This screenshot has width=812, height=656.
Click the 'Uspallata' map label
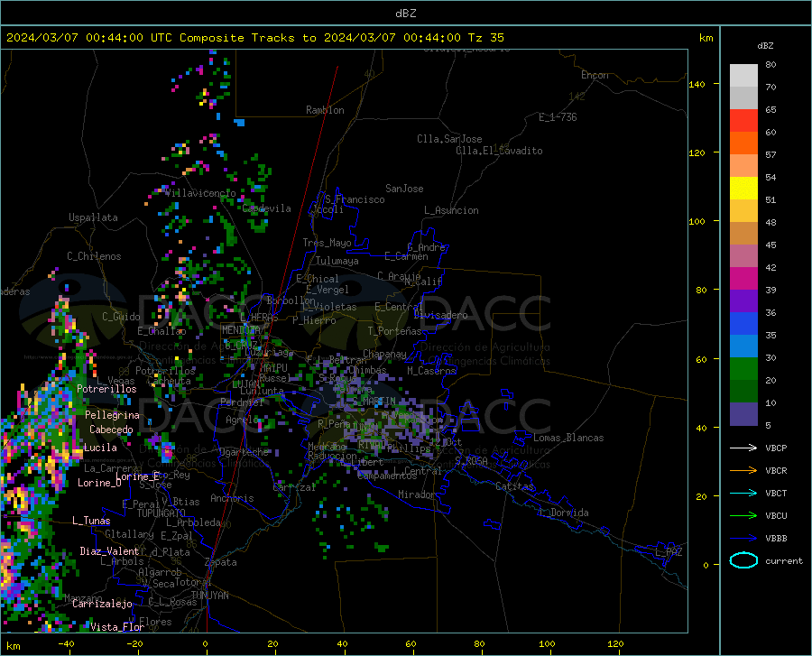pyautogui.click(x=93, y=217)
